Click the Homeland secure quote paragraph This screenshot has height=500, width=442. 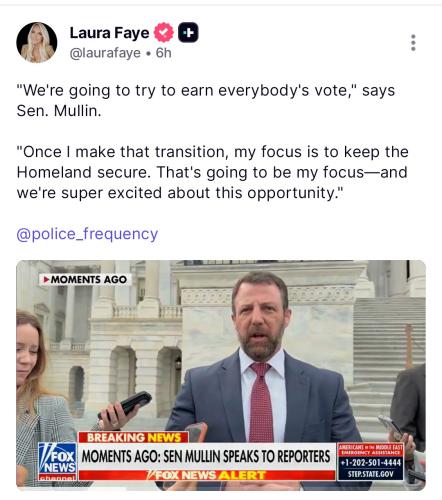tap(212, 172)
